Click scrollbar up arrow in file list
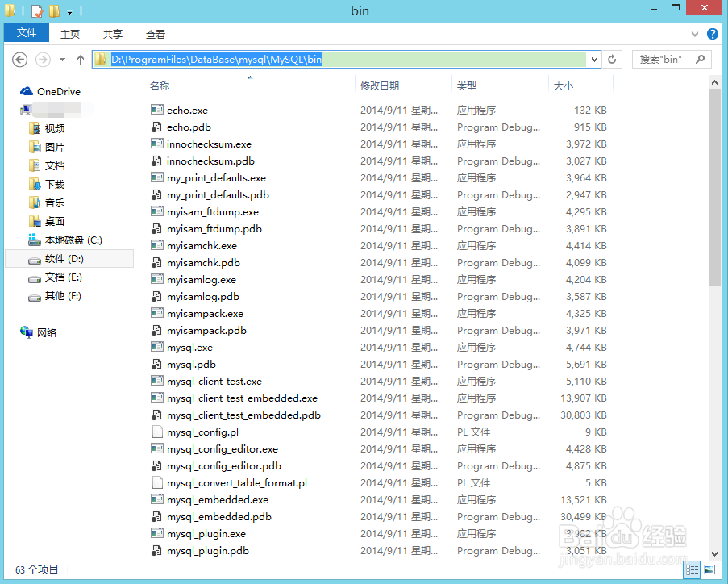This screenshot has height=584, width=728. pos(714,82)
